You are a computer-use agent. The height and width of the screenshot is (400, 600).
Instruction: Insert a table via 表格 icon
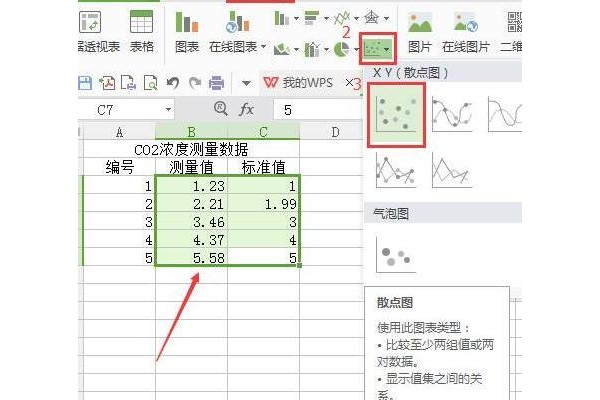pos(141,31)
